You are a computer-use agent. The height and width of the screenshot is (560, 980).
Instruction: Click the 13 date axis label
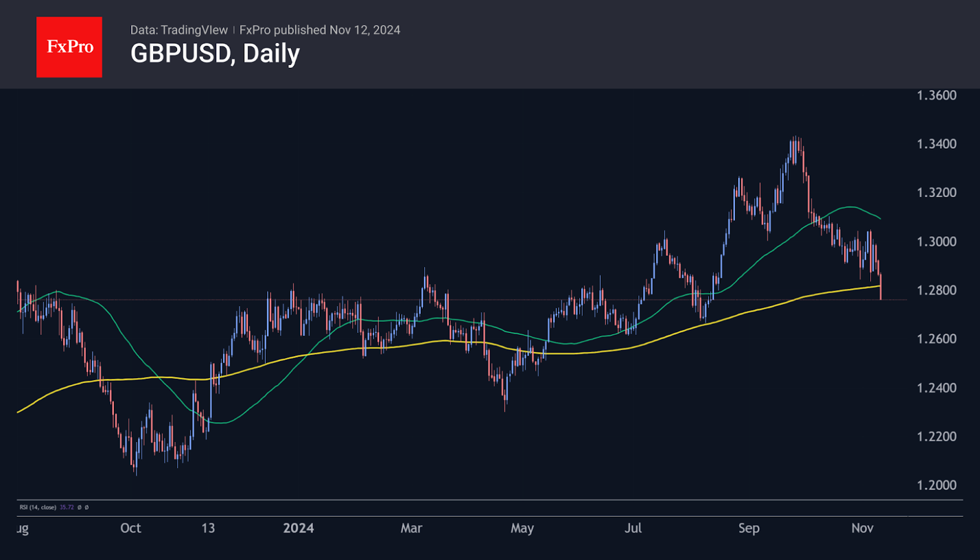click(208, 528)
